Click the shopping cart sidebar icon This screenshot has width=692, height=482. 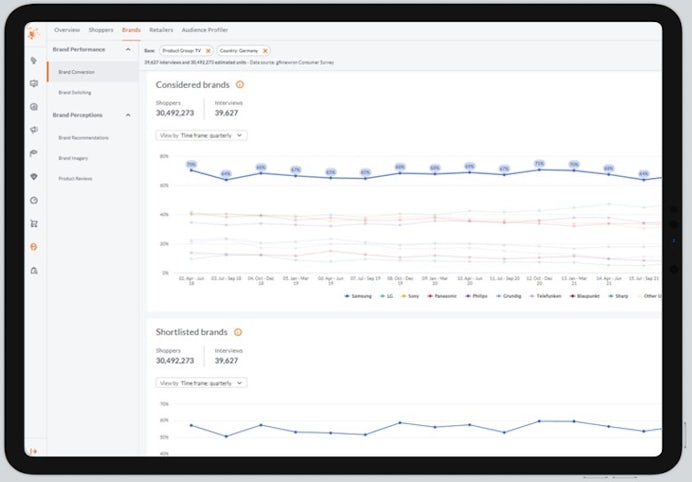(x=34, y=223)
